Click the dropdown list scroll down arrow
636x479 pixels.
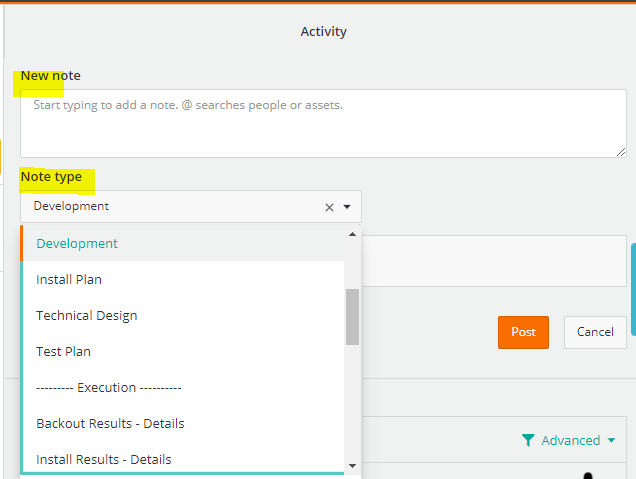click(x=352, y=466)
